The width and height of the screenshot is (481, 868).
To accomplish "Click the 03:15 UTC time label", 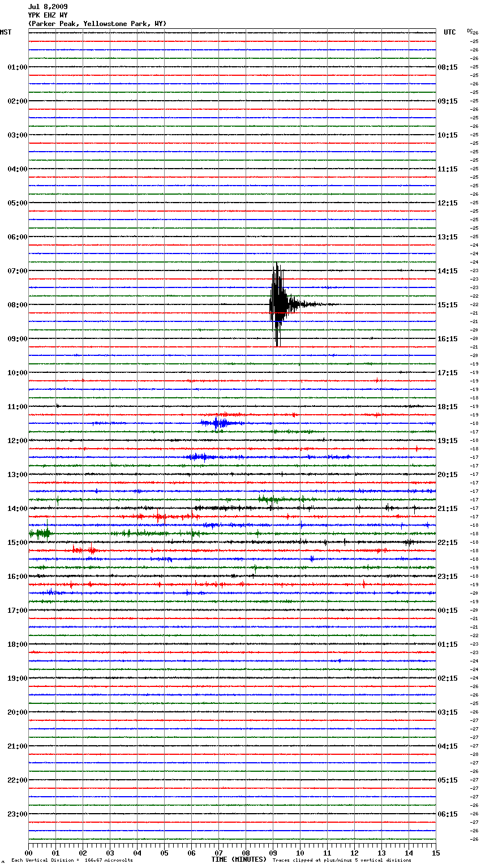I will [448, 712].
